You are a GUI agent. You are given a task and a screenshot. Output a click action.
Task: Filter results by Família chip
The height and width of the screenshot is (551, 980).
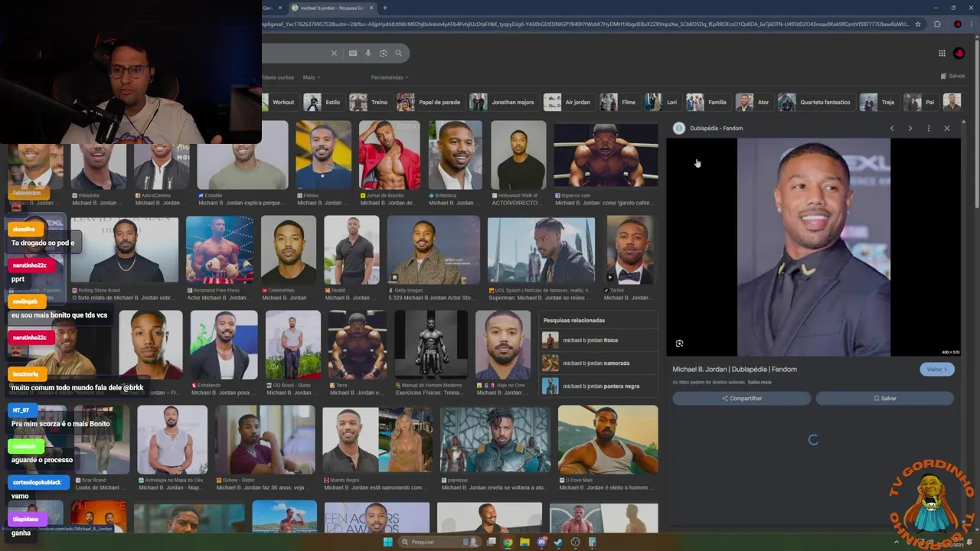pyautogui.click(x=707, y=102)
